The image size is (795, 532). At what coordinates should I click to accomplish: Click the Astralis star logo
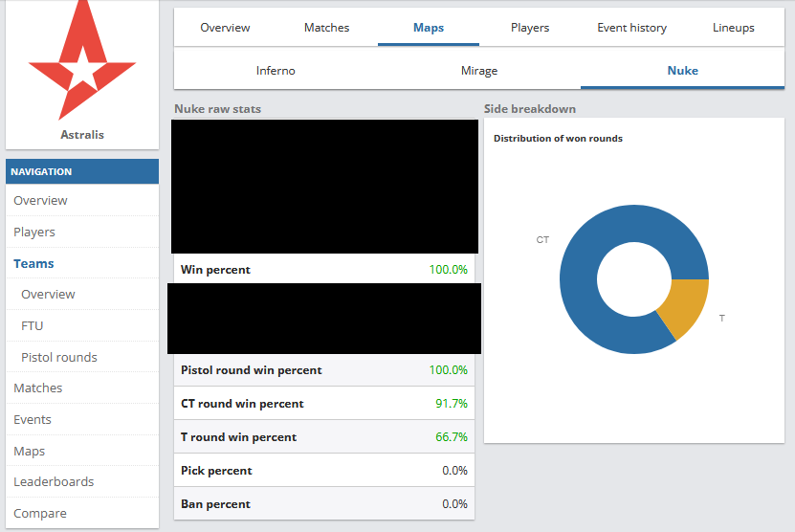tap(82, 62)
